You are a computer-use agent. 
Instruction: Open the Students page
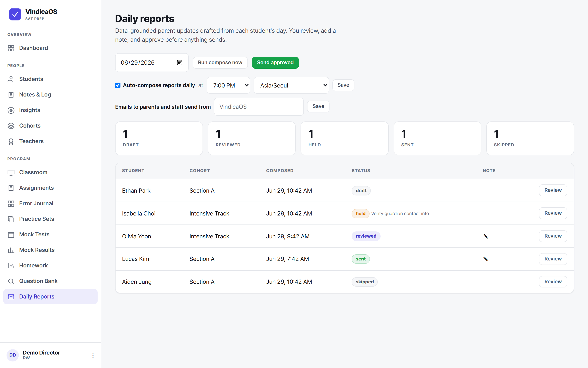pyautogui.click(x=50, y=79)
